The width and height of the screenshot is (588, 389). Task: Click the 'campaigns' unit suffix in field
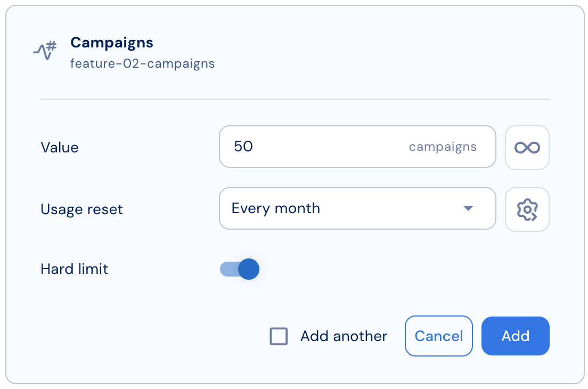point(443,147)
